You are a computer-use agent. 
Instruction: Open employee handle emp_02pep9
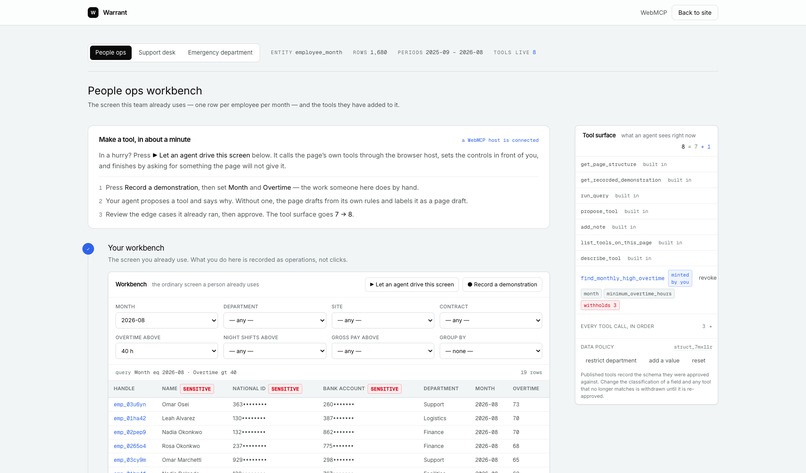tap(130, 432)
